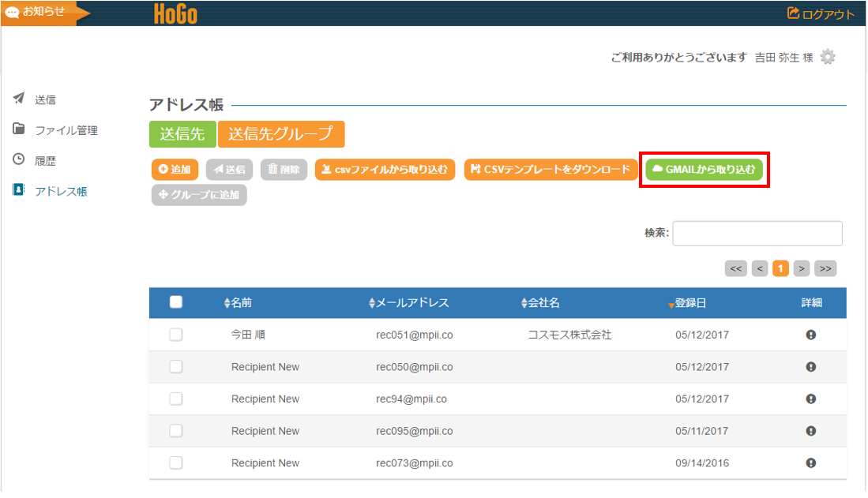Open 履歴 in the sidebar
Viewport: 868px width, 498px height.
[45, 160]
